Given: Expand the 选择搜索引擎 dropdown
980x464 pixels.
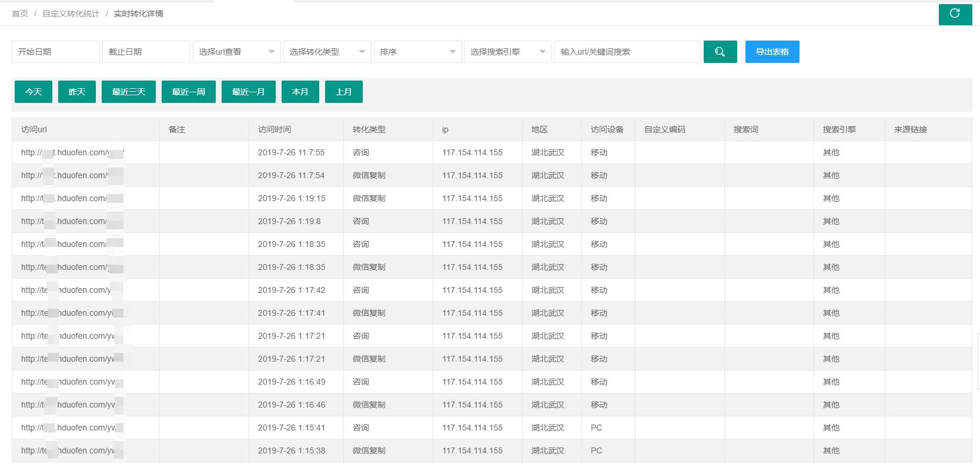Looking at the screenshot, I should pos(508,52).
